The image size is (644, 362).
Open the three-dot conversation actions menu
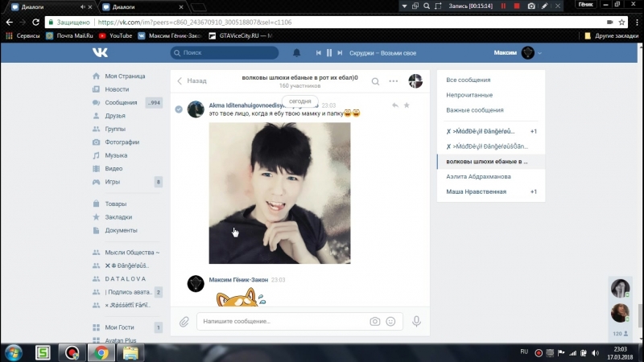(394, 81)
